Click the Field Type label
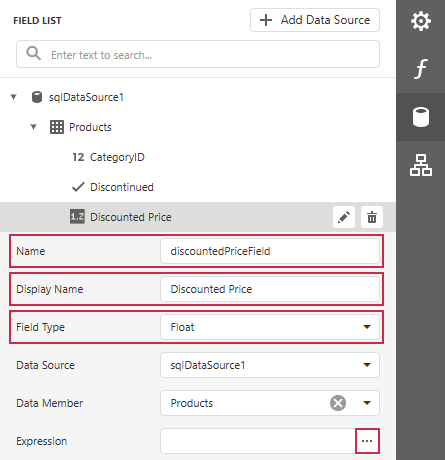 click(x=40, y=327)
